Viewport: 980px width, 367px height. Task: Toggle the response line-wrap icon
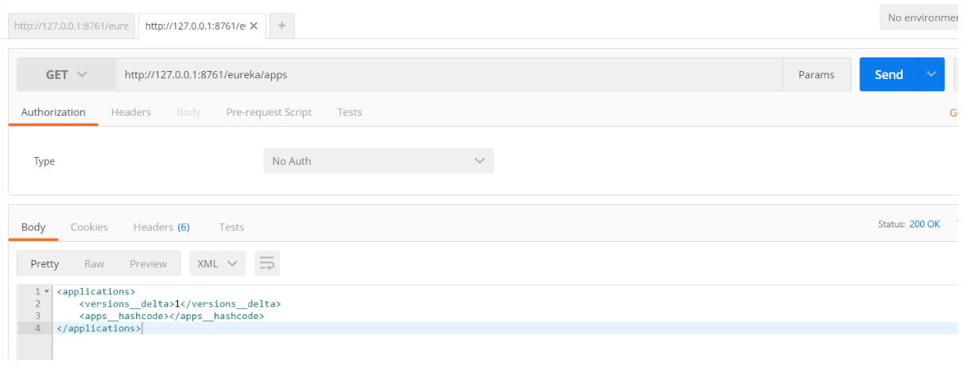click(267, 263)
